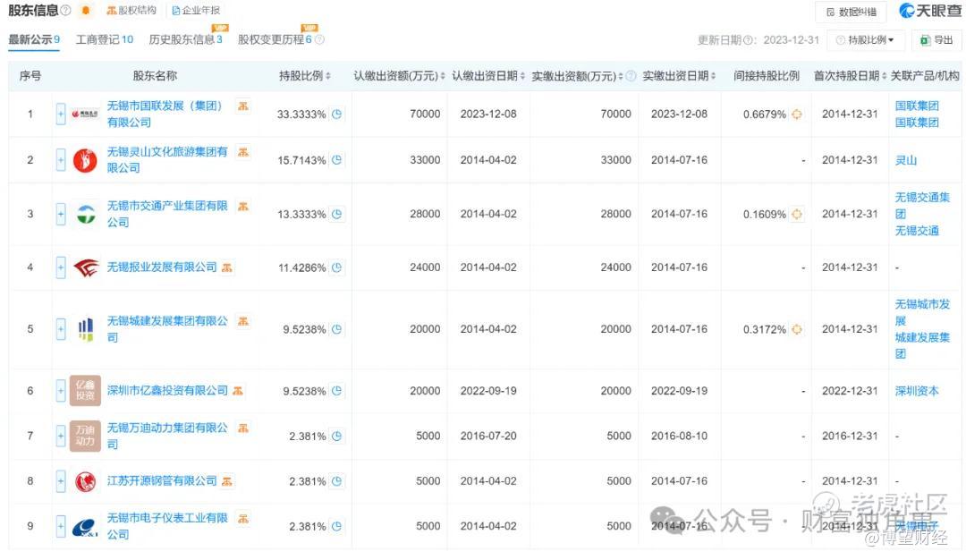Click the 数据纠错 button
The image size is (966, 560).
point(851,12)
